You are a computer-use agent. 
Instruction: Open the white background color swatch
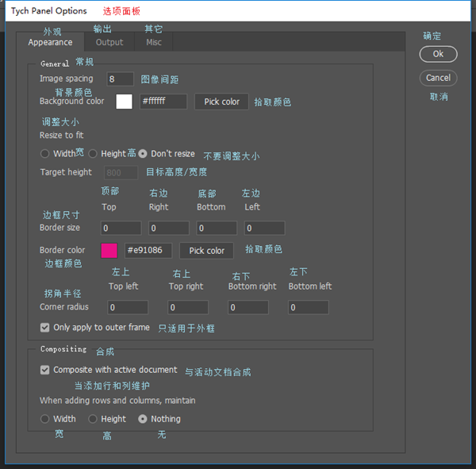(124, 102)
